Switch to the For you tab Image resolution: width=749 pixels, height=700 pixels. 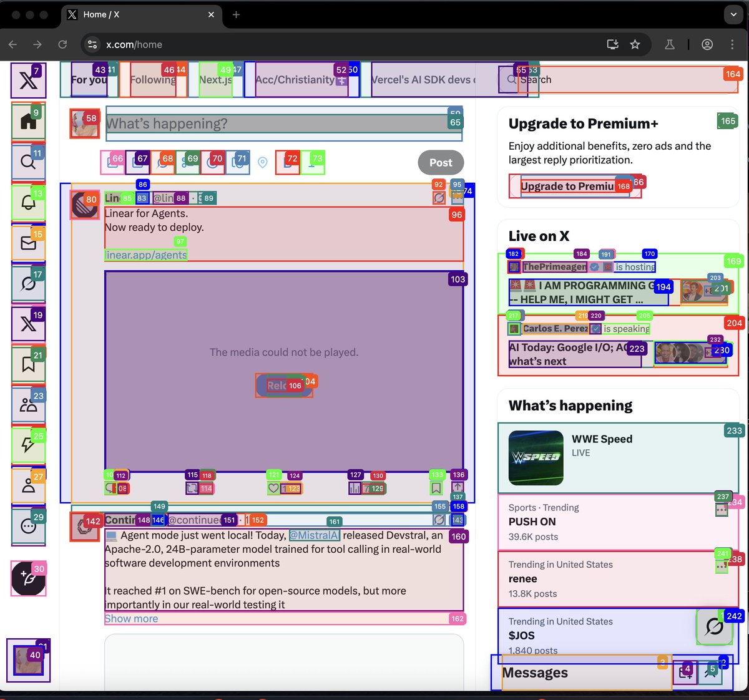pyautogui.click(x=89, y=79)
